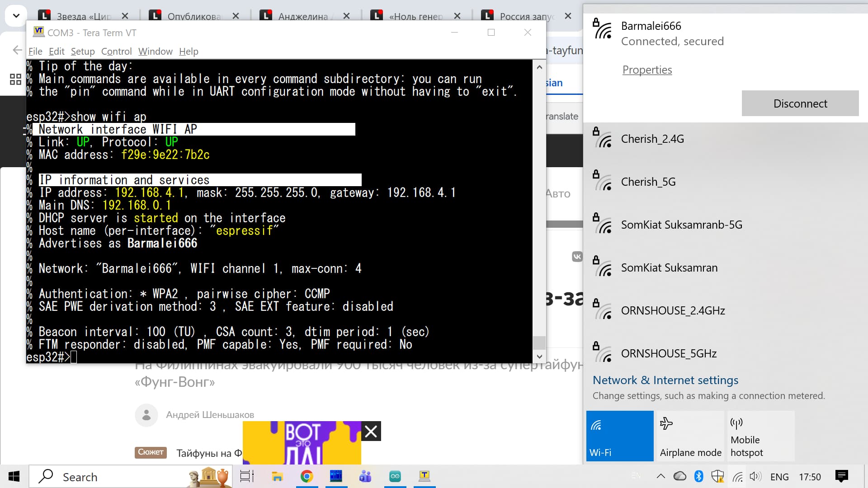The height and width of the screenshot is (488, 868).
Task: Click Windows Security shield tray icon
Action: 717,476
